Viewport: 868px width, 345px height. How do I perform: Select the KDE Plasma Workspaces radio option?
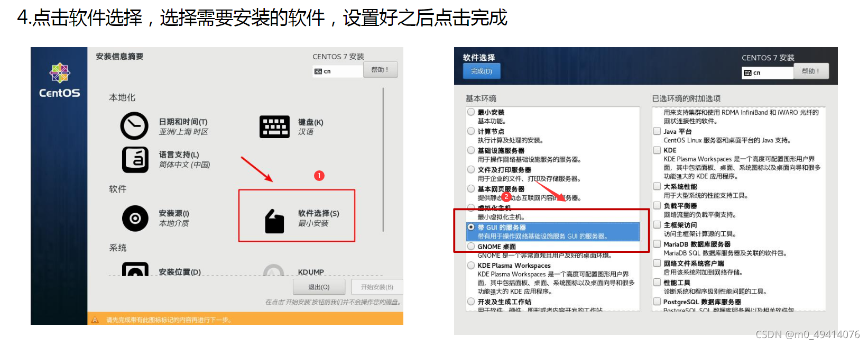click(471, 265)
